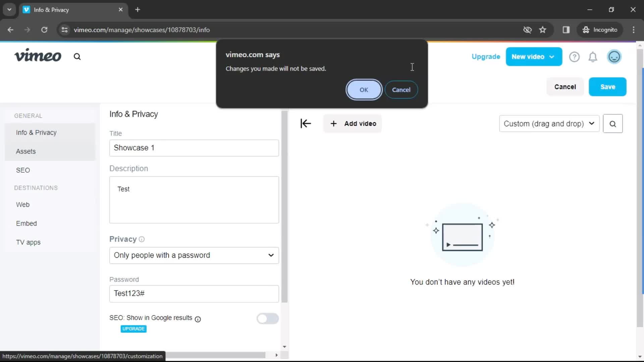The width and height of the screenshot is (644, 362).
Task: Click the blue Save button
Action: pos(607,87)
